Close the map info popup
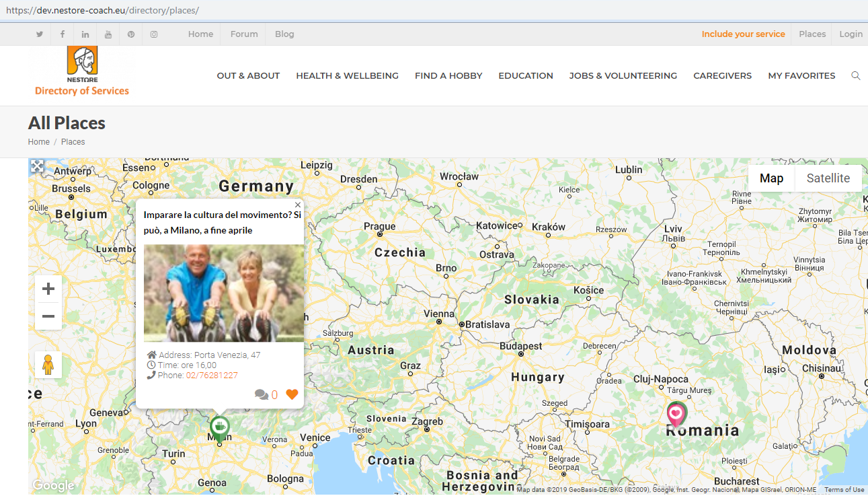Image resolution: width=868 pixels, height=500 pixels. point(298,205)
